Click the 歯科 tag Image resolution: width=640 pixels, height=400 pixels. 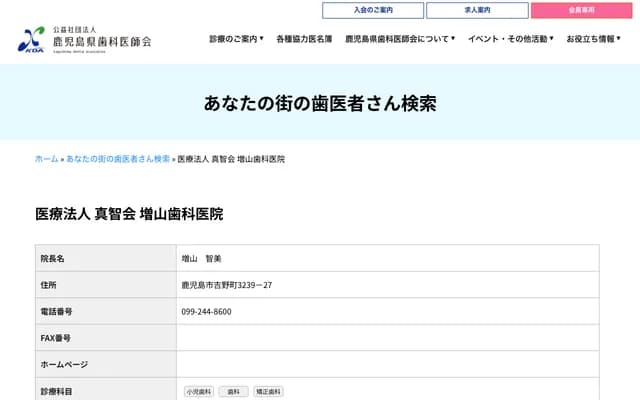[233, 391]
